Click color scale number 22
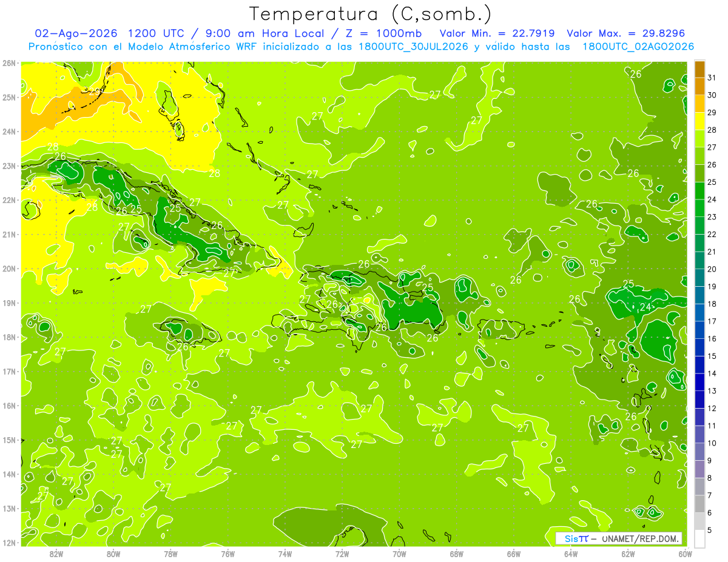The width and height of the screenshot is (728, 562). (x=712, y=234)
